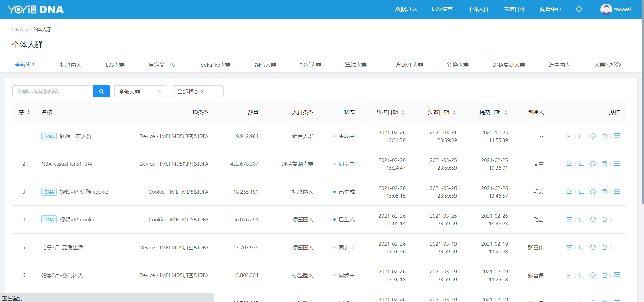Focus the 人群名称模糊搜索 search field
This screenshot has width=644, height=302.
tap(53, 91)
